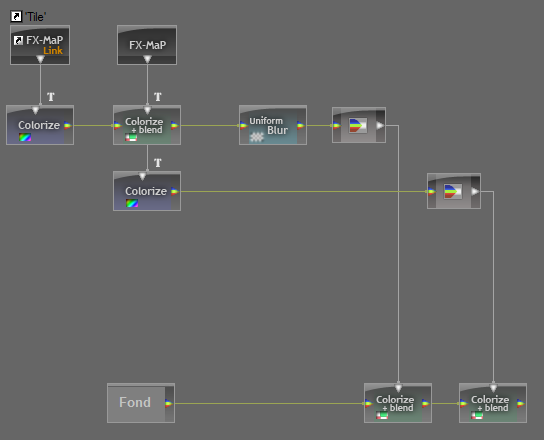Click output arrow of Colorize + blend under FX-MaP
The image size is (544, 440).
click(175, 125)
